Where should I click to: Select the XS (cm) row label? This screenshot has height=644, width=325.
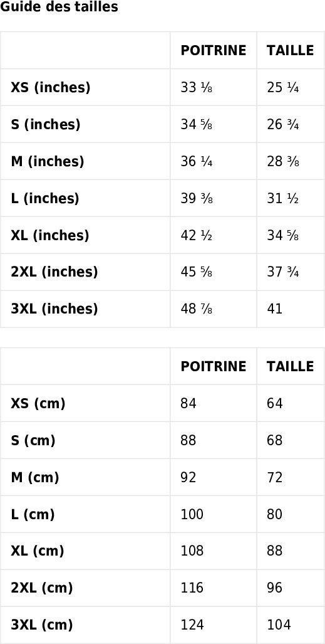(x=38, y=404)
